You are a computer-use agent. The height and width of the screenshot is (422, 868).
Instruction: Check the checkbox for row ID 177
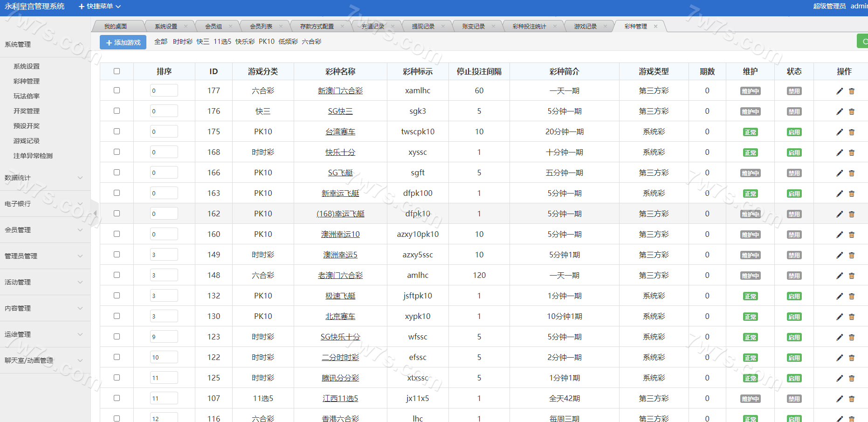pos(117,90)
